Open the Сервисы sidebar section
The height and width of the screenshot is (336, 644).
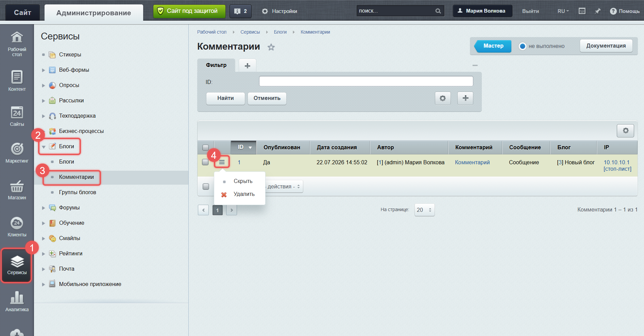point(17,265)
